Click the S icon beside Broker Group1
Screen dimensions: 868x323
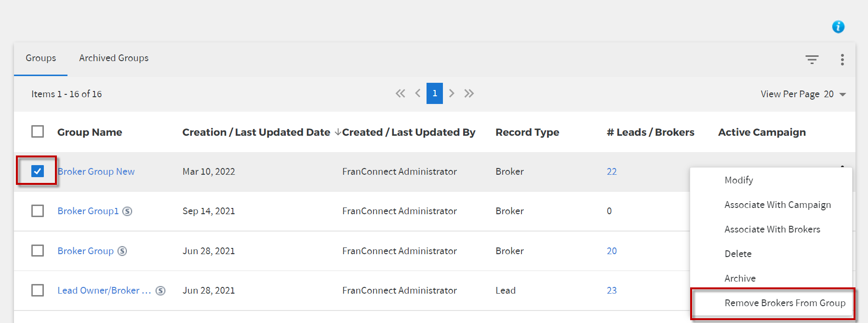point(127,211)
